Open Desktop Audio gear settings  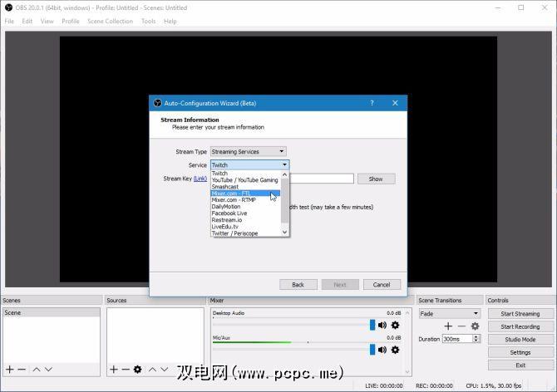[x=395, y=325]
